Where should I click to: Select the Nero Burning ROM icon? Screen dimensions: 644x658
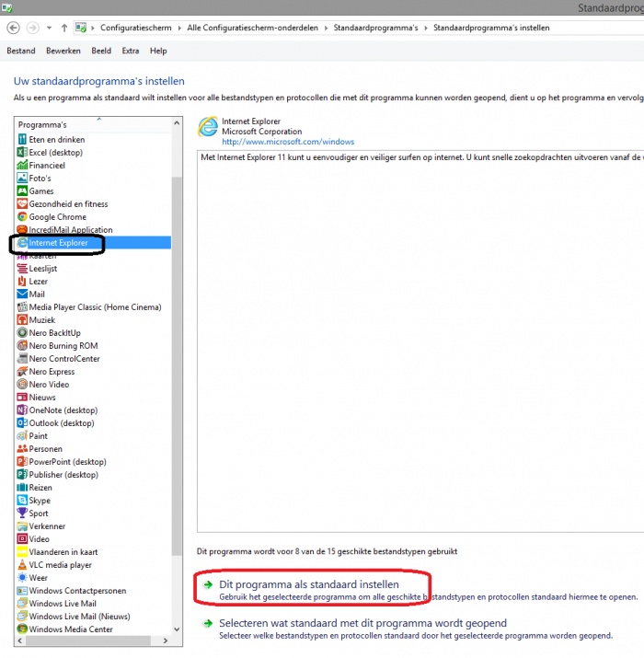[x=22, y=346]
